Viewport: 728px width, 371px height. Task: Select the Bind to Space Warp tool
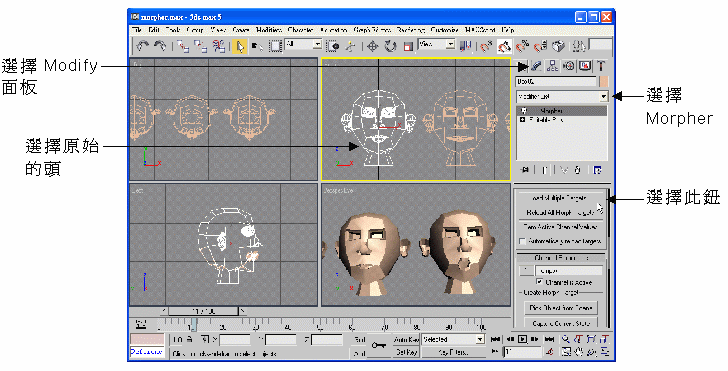tap(219, 46)
